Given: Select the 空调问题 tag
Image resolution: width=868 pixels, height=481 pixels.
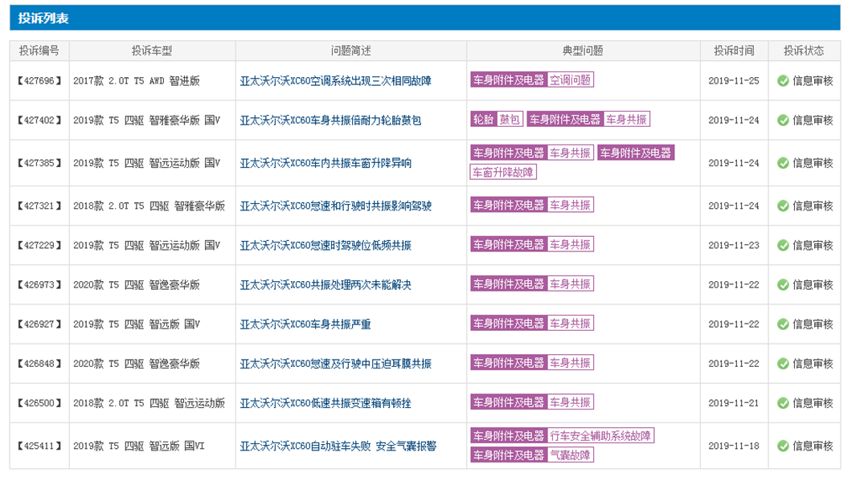Looking at the screenshot, I should pos(571,80).
